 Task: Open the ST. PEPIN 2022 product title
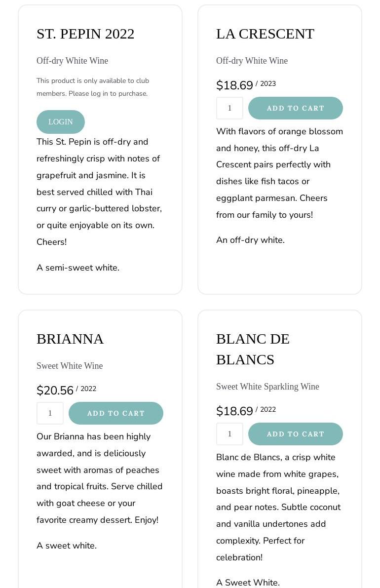coord(85,34)
